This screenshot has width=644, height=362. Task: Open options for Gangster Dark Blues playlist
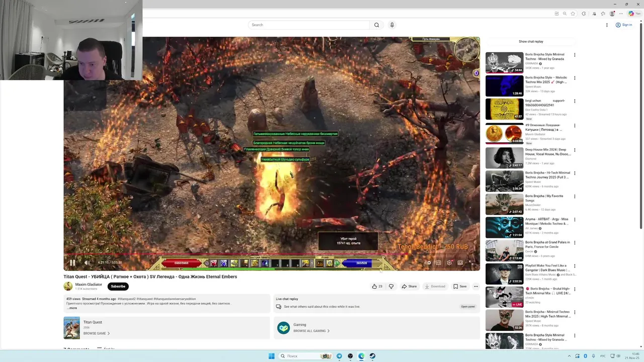(575, 265)
